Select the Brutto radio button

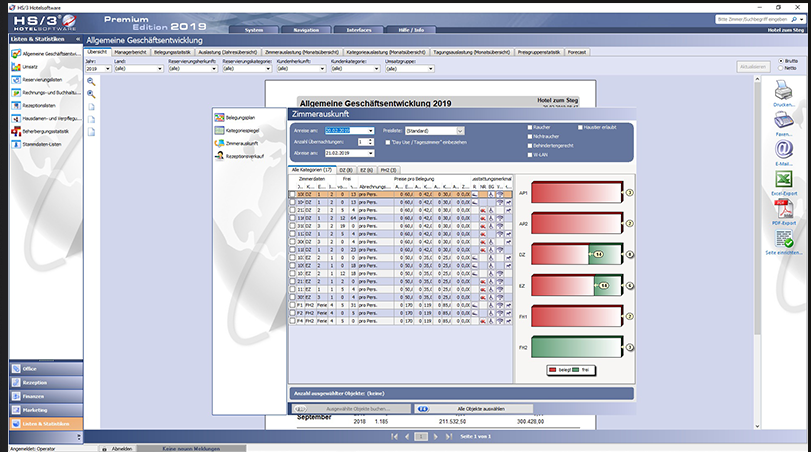(781, 61)
